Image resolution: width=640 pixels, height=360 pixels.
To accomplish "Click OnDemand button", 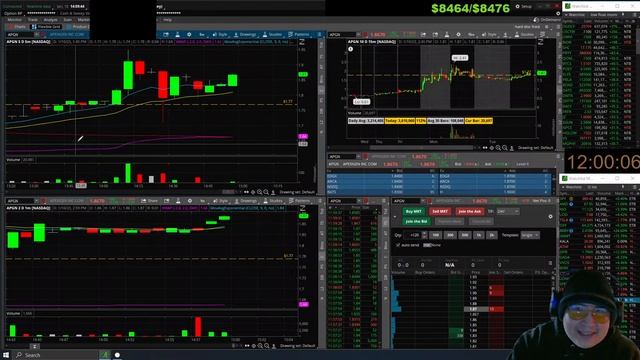I will click(547, 20).
